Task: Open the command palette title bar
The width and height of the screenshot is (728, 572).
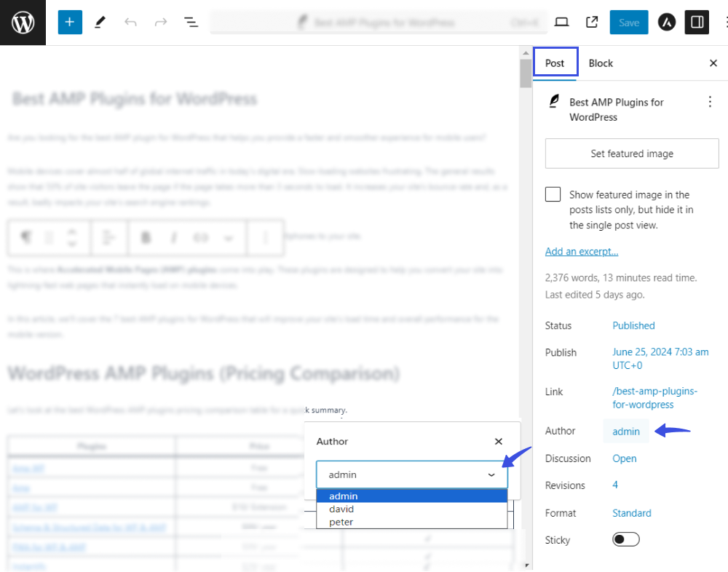Action: 379,22
